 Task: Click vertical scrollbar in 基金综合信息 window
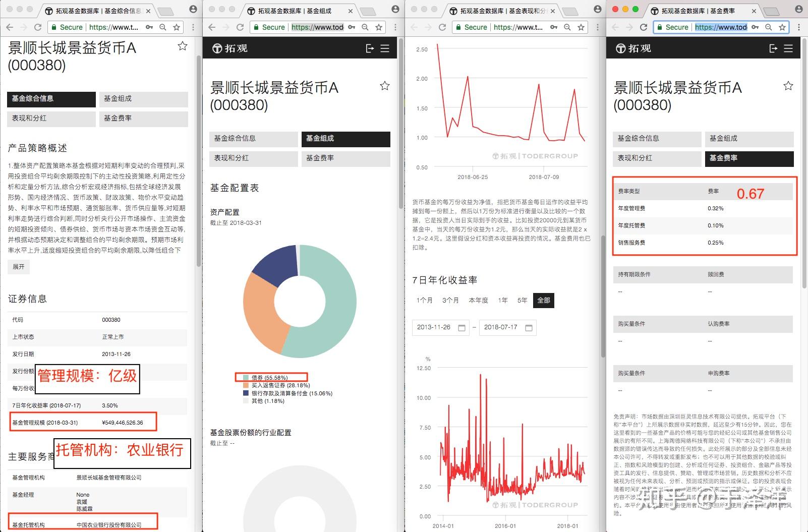click(x=199, y=160)
